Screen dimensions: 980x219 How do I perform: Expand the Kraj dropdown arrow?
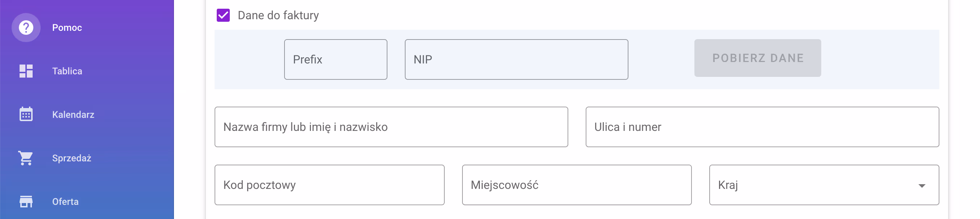coord(921,186)
